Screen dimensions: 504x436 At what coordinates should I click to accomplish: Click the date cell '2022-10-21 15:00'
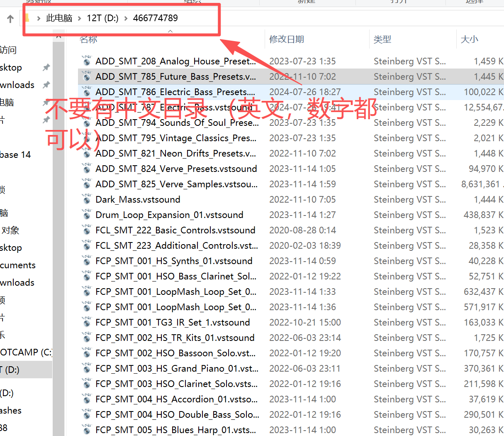point(305,322)
